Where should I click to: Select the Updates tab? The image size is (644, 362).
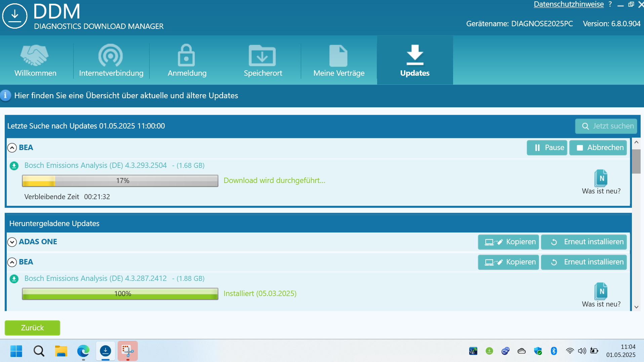tap(415, 61)
